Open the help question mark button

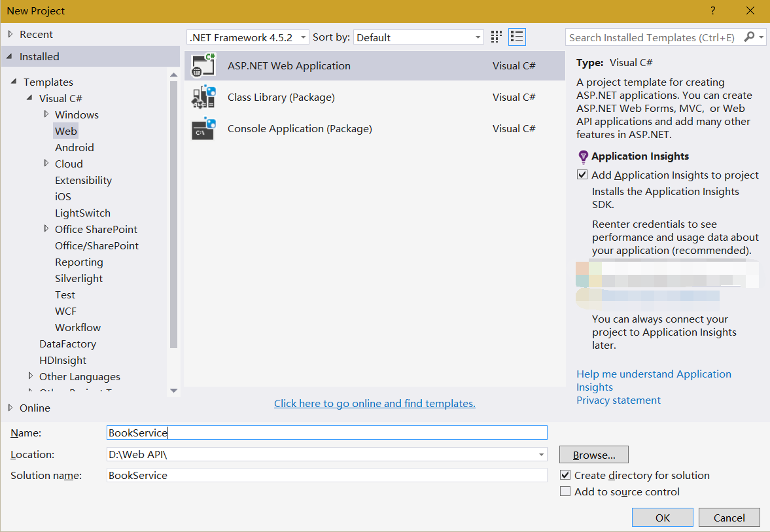712,11
